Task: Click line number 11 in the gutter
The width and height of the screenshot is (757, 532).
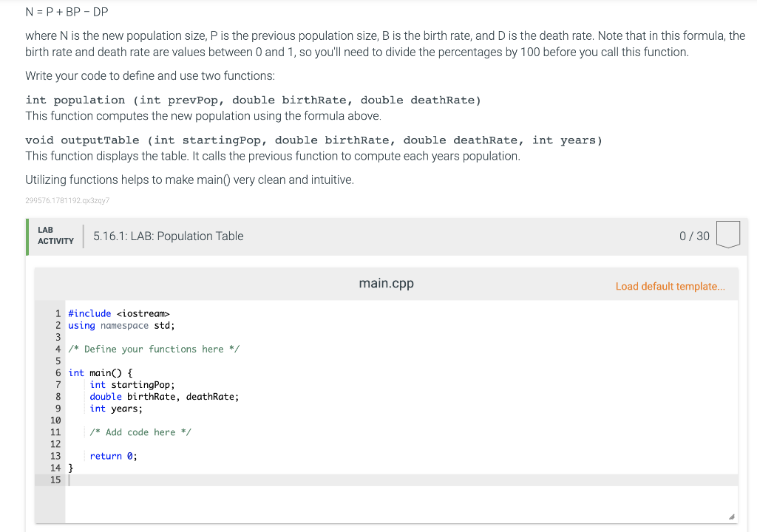Action: point(55,432)
